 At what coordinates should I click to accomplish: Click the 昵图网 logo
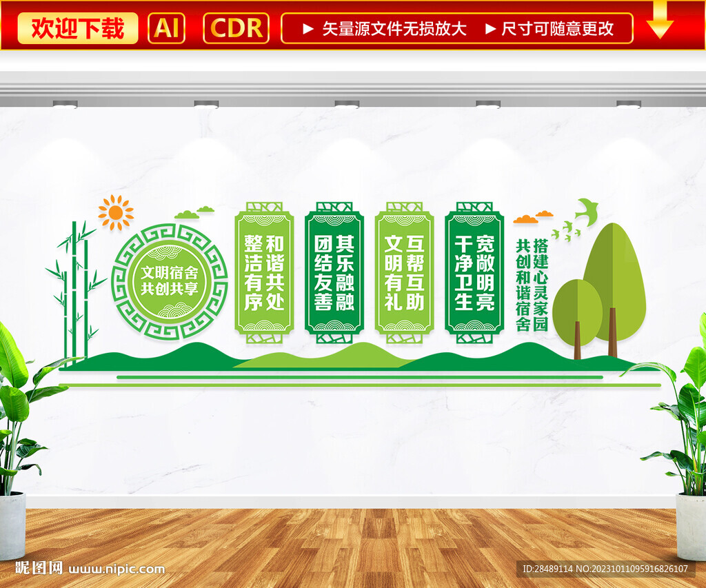[39, 568]
